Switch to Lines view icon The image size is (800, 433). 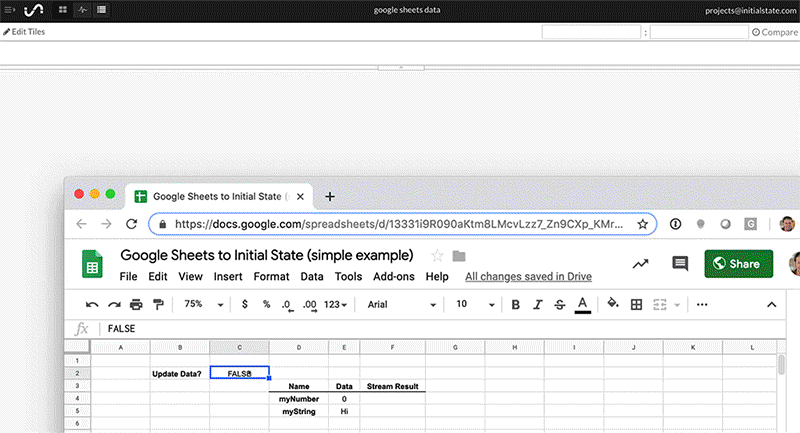(x=102, y=10)
